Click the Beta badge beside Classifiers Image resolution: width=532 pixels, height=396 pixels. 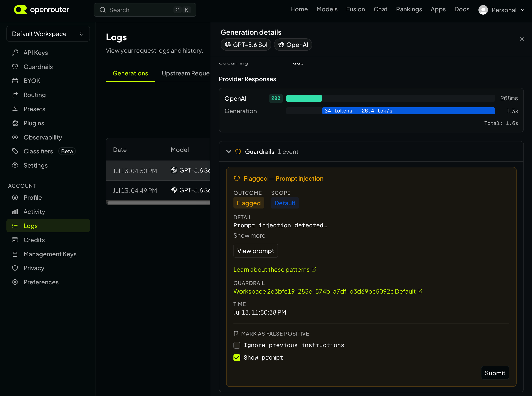(x=67, y=151)
